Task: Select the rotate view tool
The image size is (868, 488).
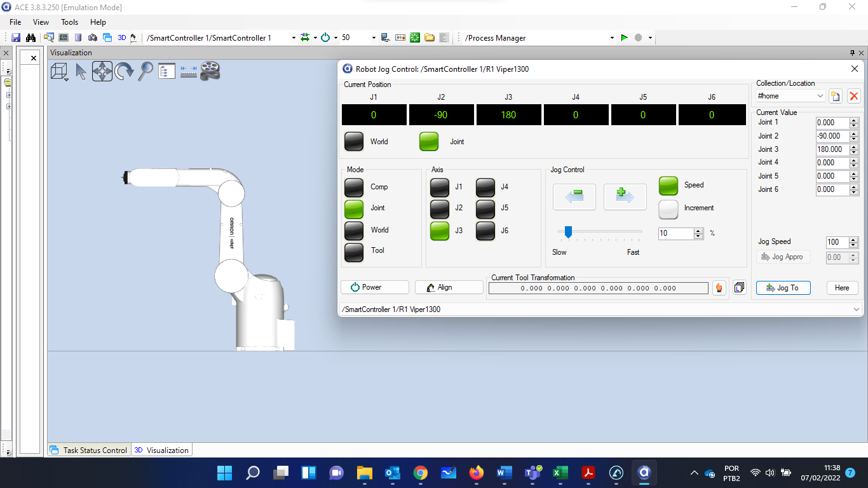Action: (x=124, y=71)
